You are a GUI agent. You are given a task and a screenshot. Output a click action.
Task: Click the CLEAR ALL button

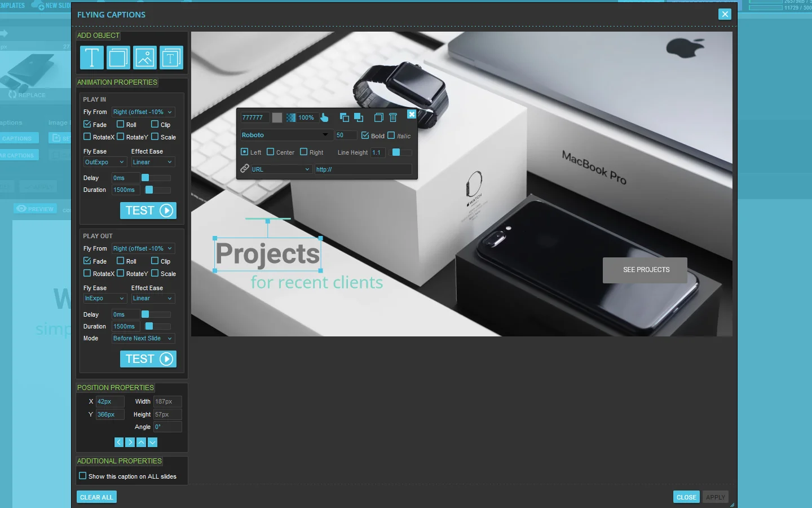96,497
